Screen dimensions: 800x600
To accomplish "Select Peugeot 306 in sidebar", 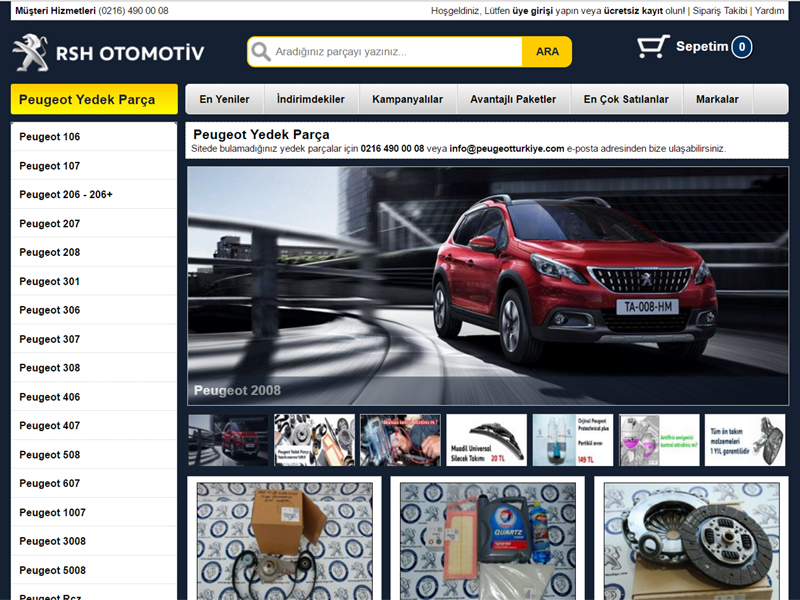I will point(94,310).
